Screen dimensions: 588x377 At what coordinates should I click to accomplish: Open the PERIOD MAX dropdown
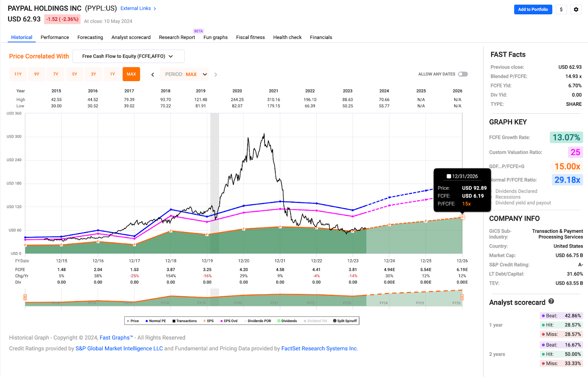pos(184,74)
